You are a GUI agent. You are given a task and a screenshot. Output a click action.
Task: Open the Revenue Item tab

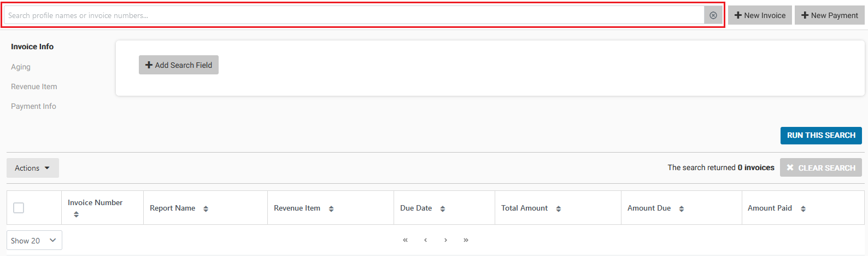point(34,86)
